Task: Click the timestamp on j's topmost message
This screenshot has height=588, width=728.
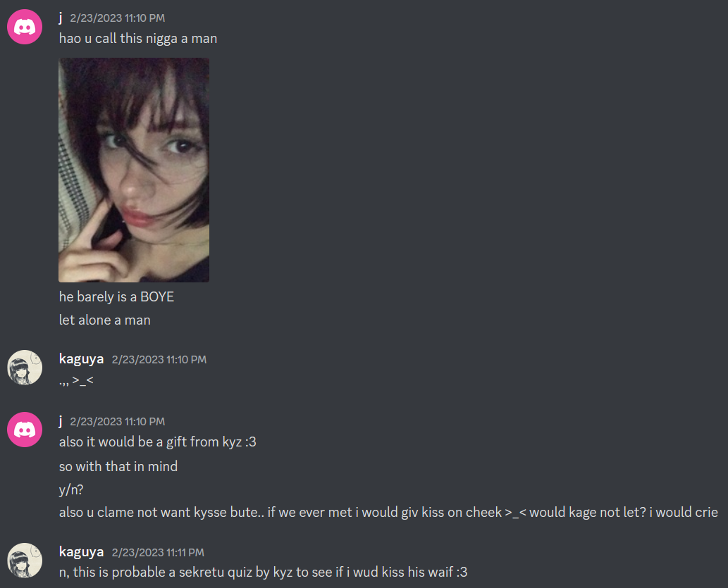Action: click(118, 18)
